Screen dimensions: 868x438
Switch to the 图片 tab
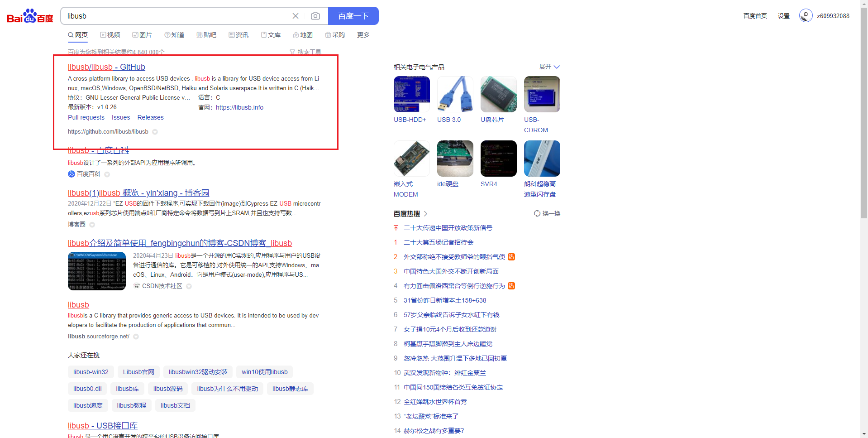click(142, 35)
